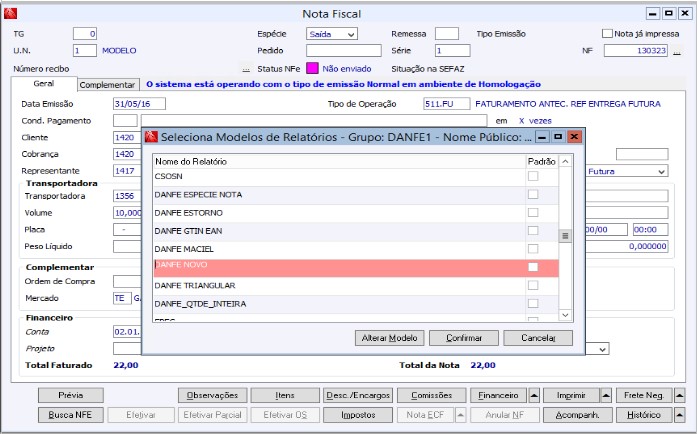Click the Representante code field 1417
This screenshot has width=697, height=434.
click(128, 171)
